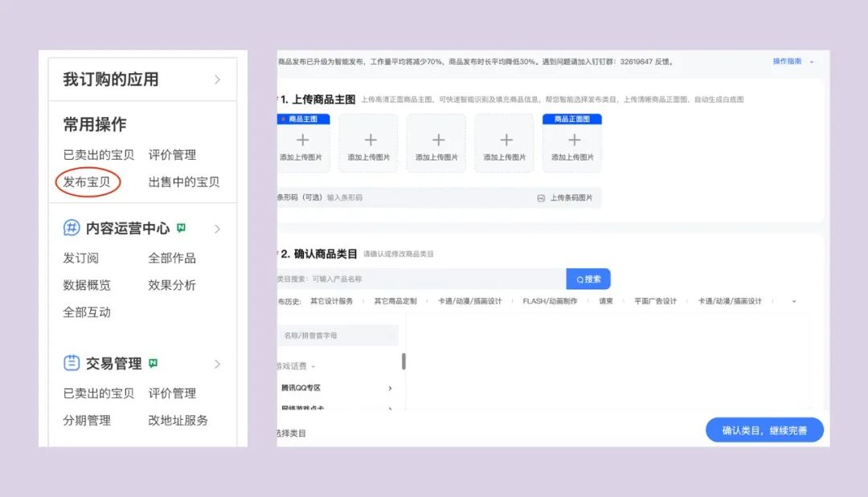Click the 确认类目，继续完善 button
The height and width of the screenshot is (497, 868).
coord(764,430)
